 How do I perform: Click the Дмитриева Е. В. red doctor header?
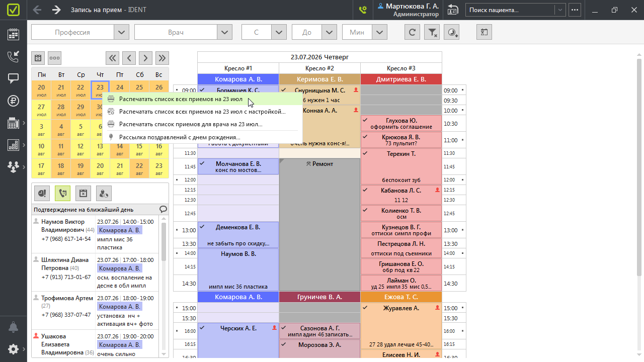tap(401, 79)
